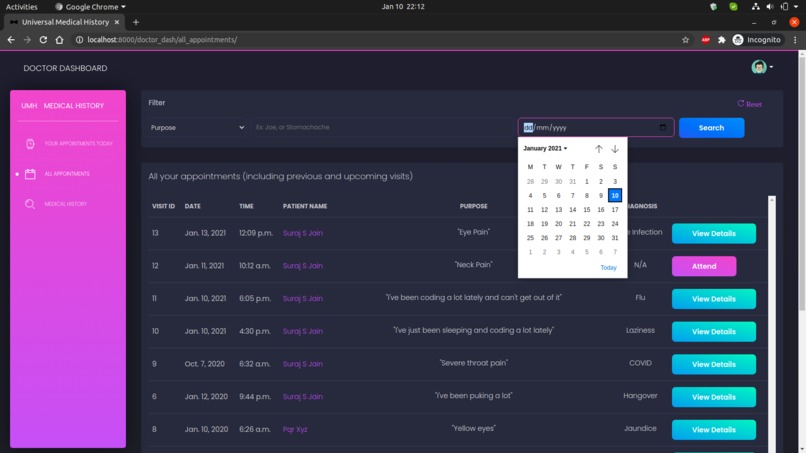This screenshot has height=453, width=806.
Task: Select day 10 highlighted in the calendar
Action: 615,195
